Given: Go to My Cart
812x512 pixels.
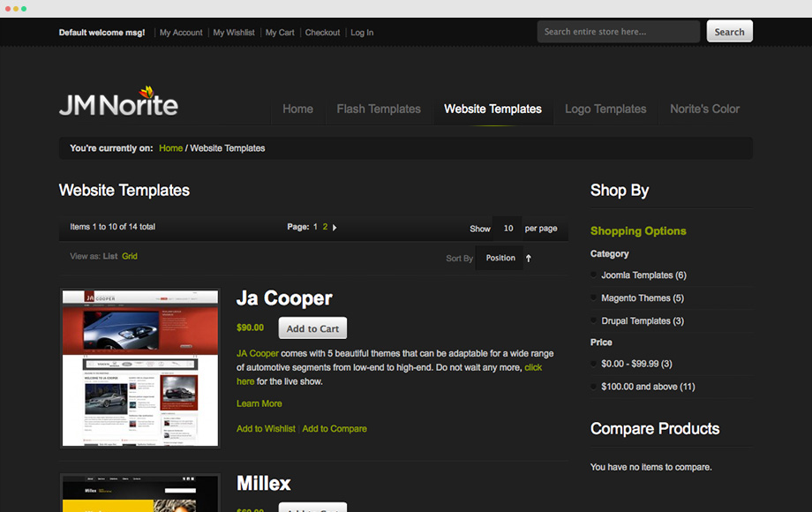Looking at the screenshot, I should coord(280,33).
